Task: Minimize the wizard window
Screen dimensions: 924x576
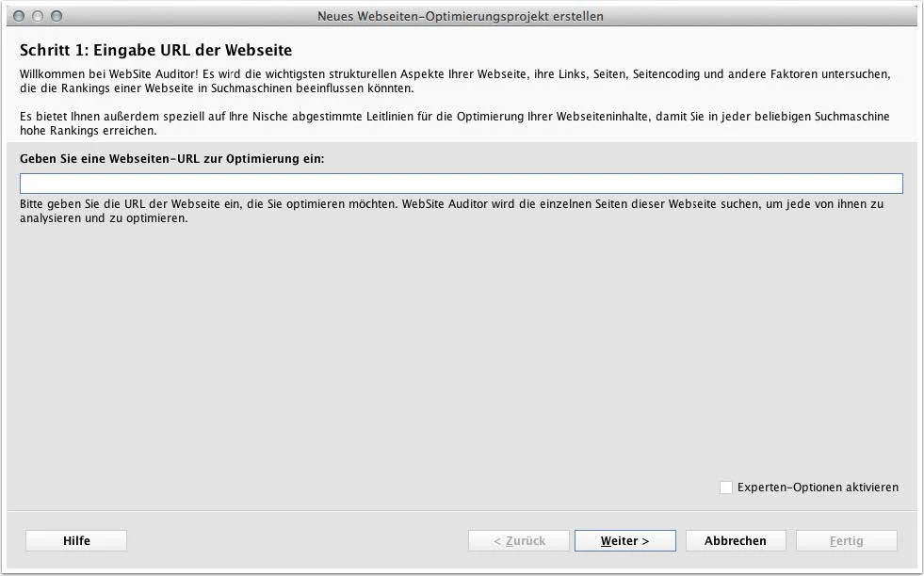Action: click(38, 16)
